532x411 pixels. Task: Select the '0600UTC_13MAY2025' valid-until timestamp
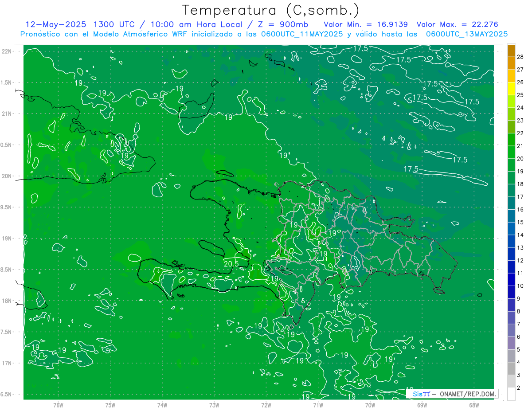coord(467,34)
